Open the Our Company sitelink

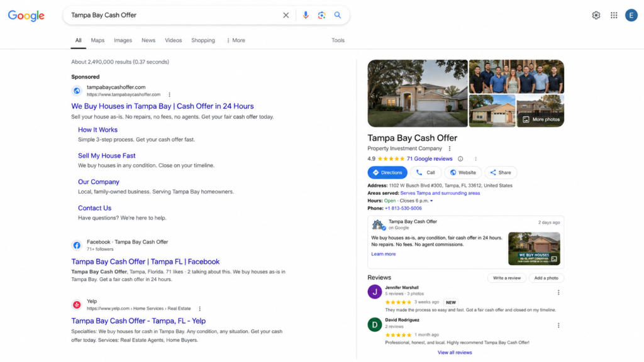99,182
